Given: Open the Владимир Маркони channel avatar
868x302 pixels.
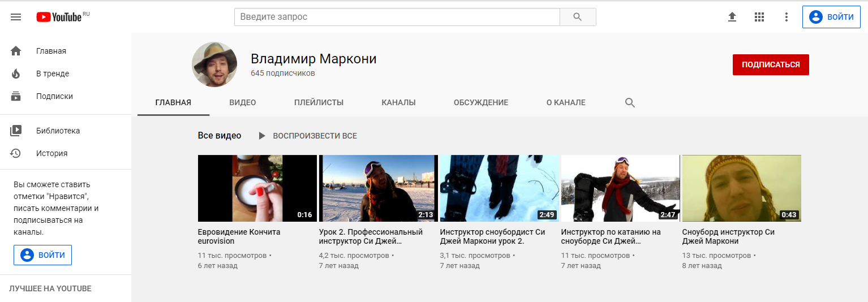Looking at the screenshot, I should [x=214, y=64].
